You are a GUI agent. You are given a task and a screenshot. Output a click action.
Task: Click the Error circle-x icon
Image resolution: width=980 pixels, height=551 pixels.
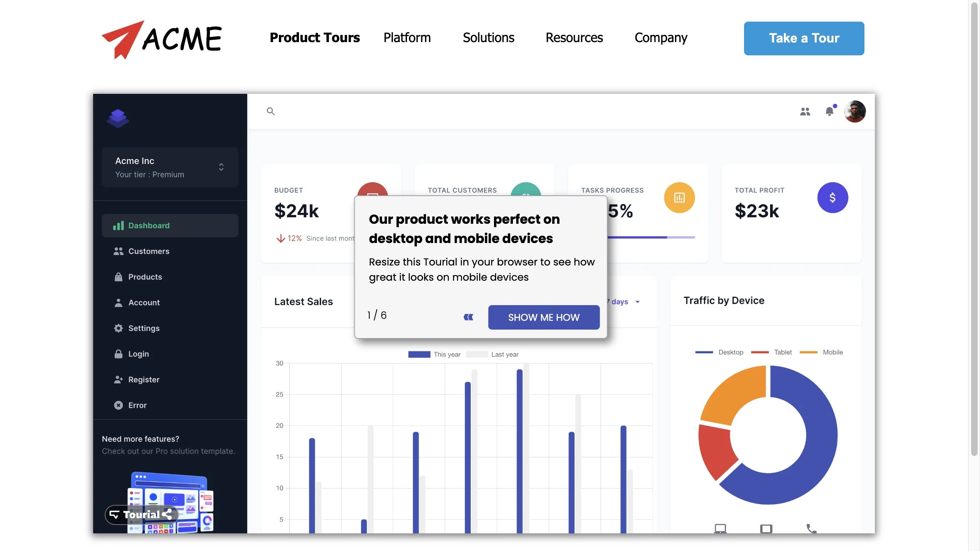click(118, 405)
